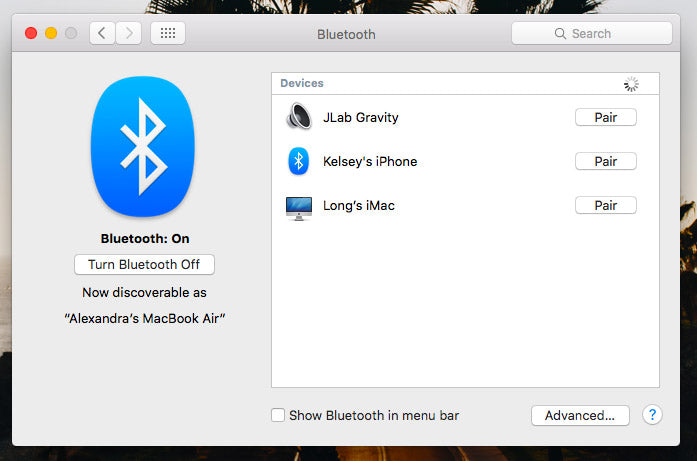Image resolution: width=697 pixels, height=461 pixels.
Task: Select the Long's iMac computer icon
Action: 299,208
